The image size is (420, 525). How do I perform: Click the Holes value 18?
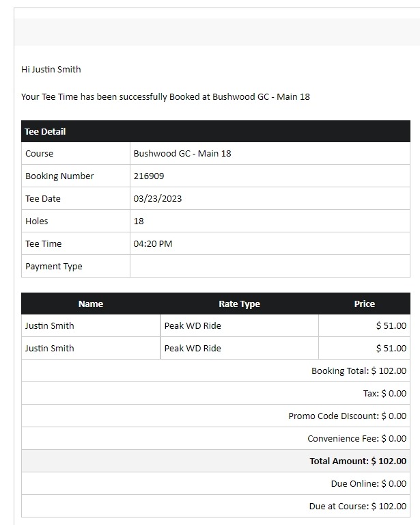[x=139, y=221]
